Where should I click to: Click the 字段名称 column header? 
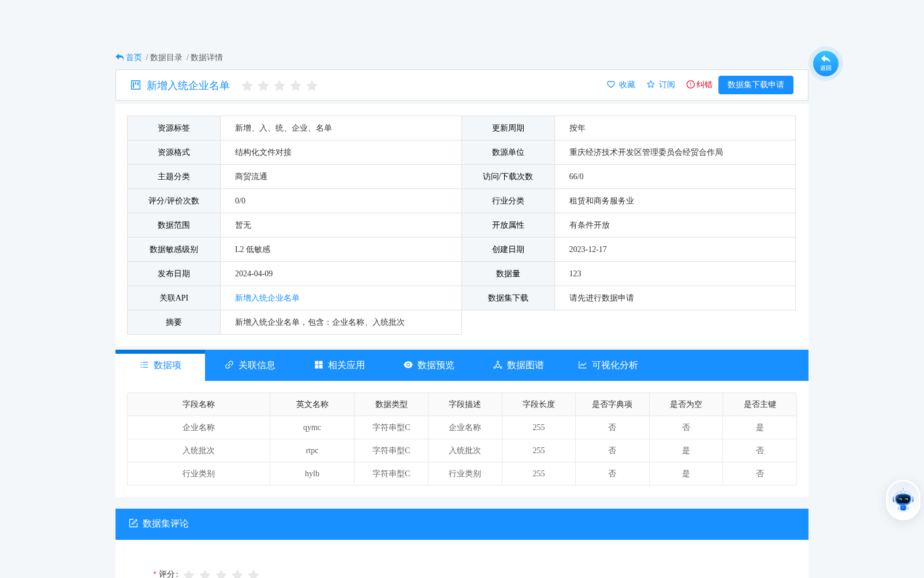(199, 405)
